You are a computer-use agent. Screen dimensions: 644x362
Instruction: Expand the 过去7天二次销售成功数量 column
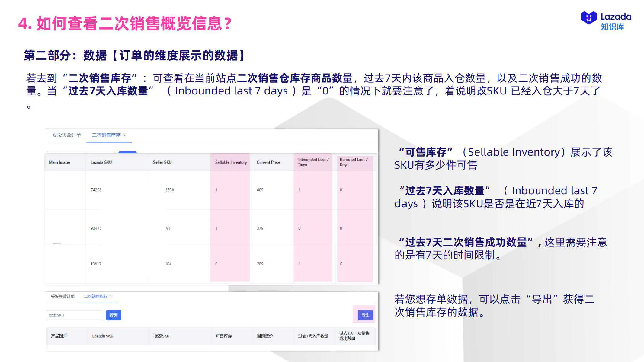(x=355, y=335)
